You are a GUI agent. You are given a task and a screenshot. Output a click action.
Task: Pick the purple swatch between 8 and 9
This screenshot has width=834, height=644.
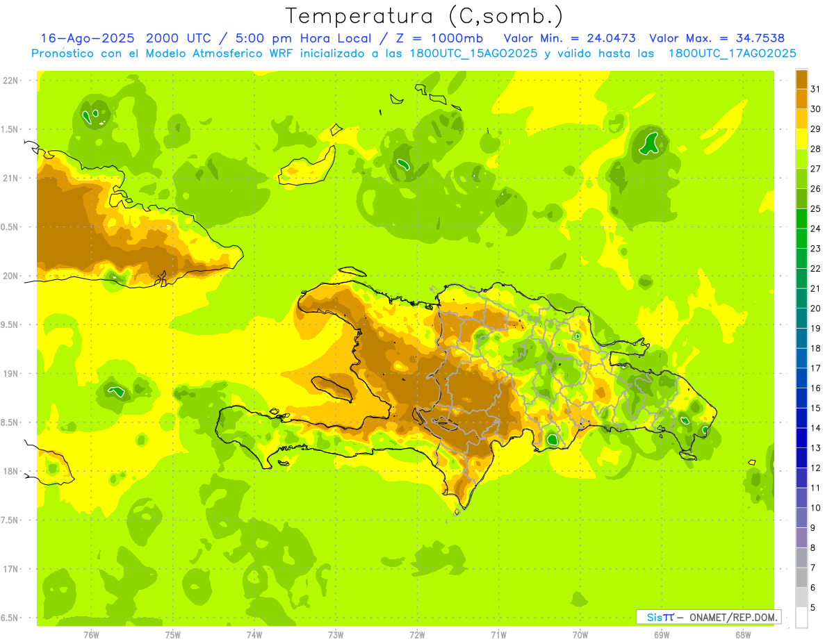801,538
